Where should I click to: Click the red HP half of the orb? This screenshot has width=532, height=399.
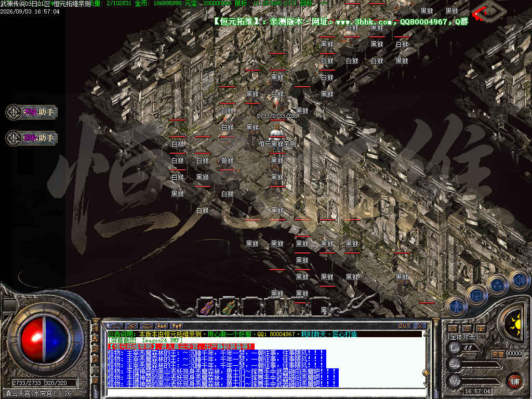click(32, 340)
